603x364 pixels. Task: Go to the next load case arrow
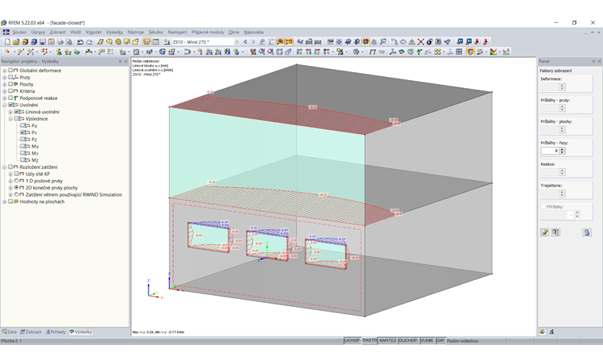point(253,42)
